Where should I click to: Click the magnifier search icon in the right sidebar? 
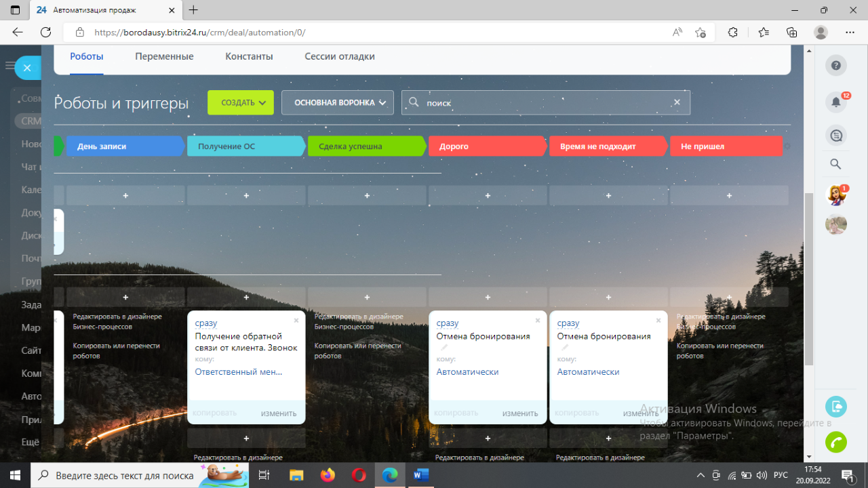pyautogui.click(x=836, y=164)
